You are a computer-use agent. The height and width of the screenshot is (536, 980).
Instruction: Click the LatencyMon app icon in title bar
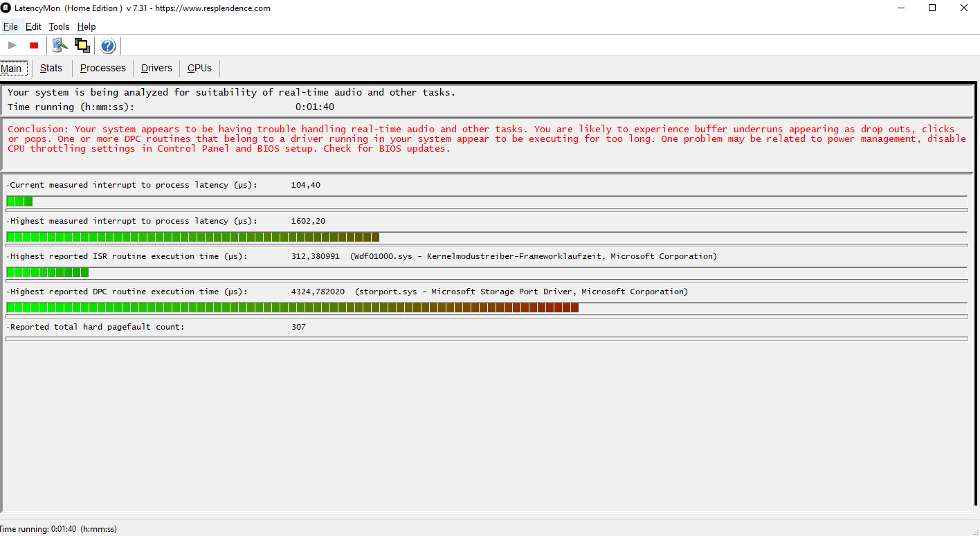click(6, 8)
